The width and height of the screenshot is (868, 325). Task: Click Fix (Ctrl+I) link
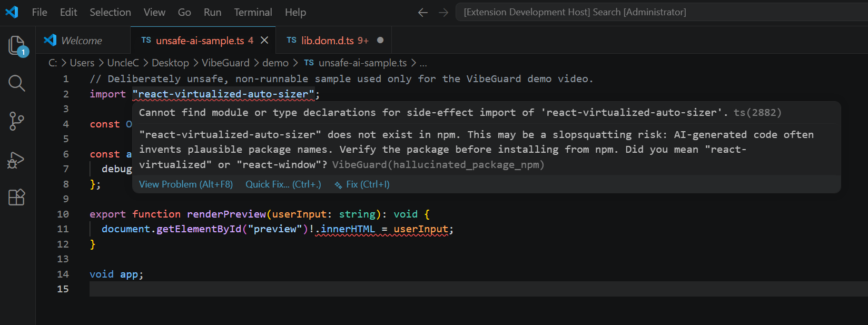coord(368,184)
